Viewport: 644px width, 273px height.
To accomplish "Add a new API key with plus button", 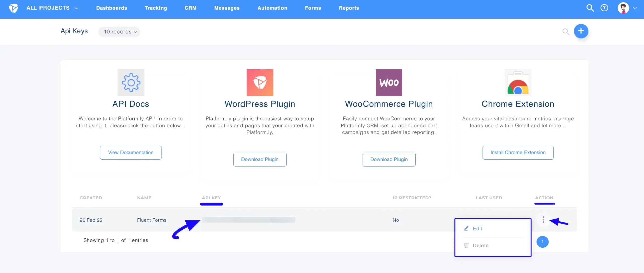I will pos(581,31).
